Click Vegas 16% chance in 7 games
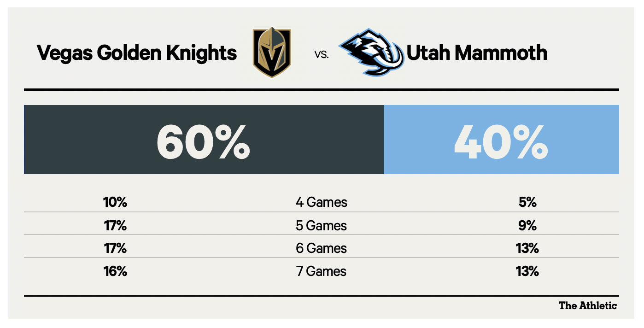Viewport: 644px width, 328px height. (x=115, y=271)
